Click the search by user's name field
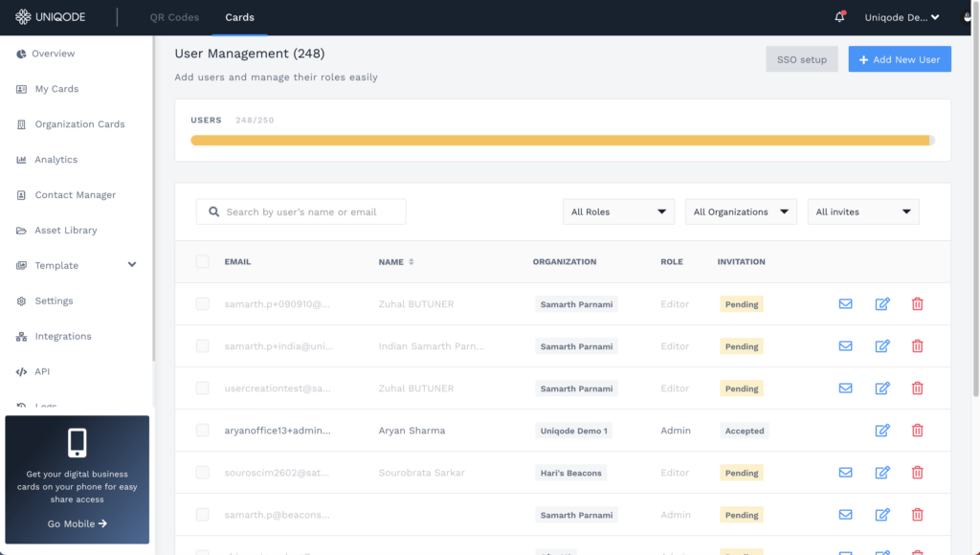980x555 pixels. click(x=301, y=211)
